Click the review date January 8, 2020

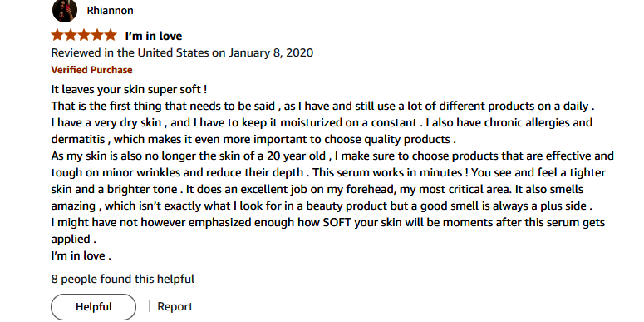point(271,53)
